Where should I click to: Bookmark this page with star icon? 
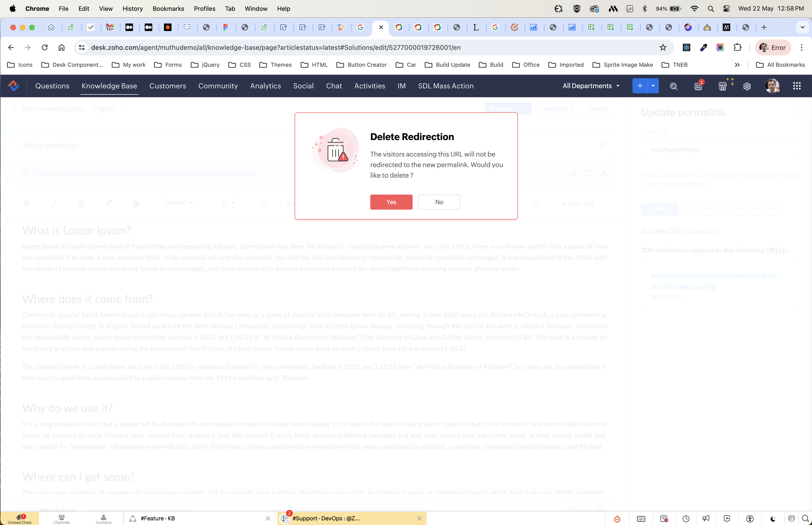tap(663, 47)
